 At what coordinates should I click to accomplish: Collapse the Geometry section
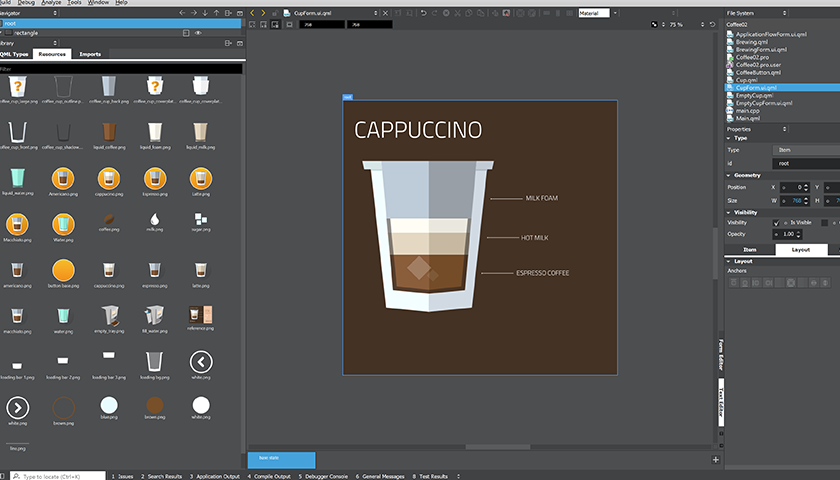click(x=727, y=175)
